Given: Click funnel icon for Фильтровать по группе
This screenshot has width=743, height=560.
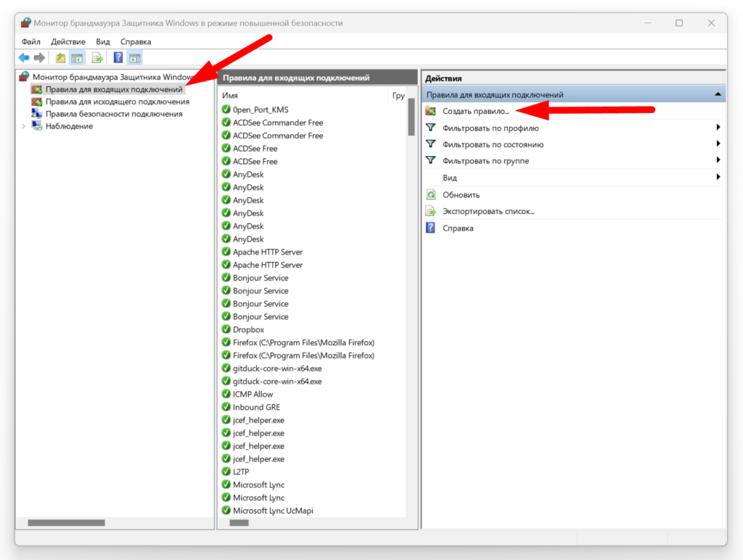Looking at the screenshot, I should (x=430, y=160).
